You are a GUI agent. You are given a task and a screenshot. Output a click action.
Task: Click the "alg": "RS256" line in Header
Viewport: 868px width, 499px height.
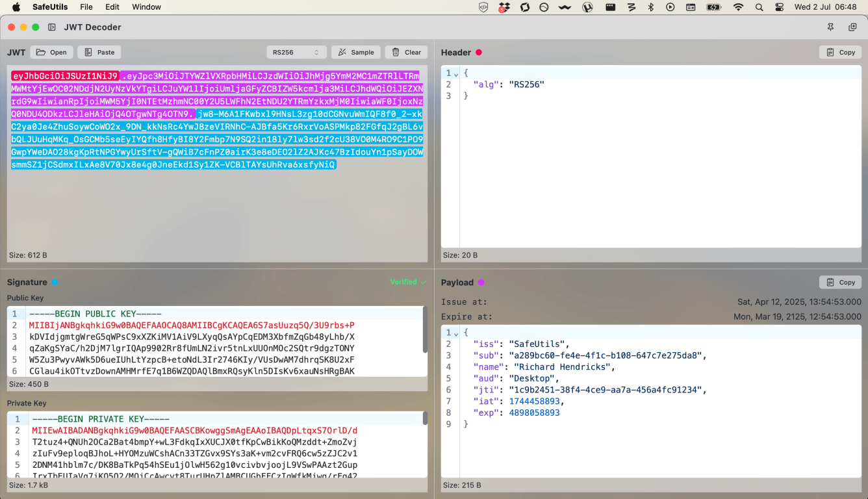point(508,84)
